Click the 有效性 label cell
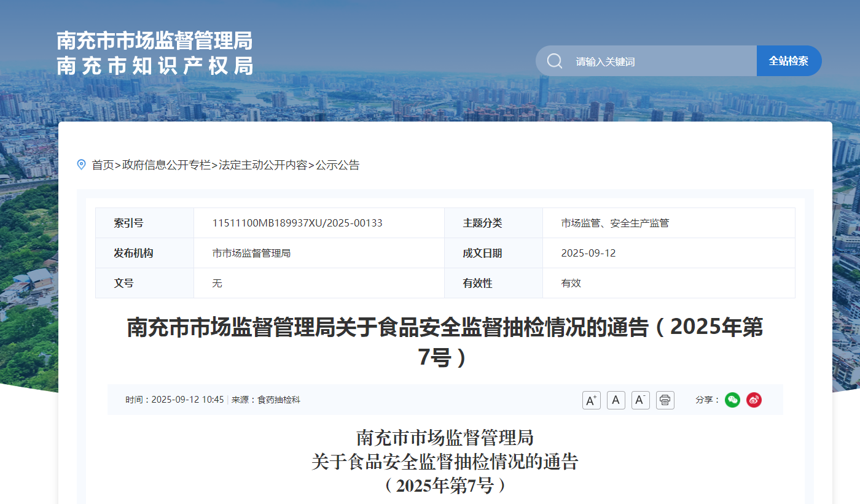860x504 pixels. [x=494, y=283]
